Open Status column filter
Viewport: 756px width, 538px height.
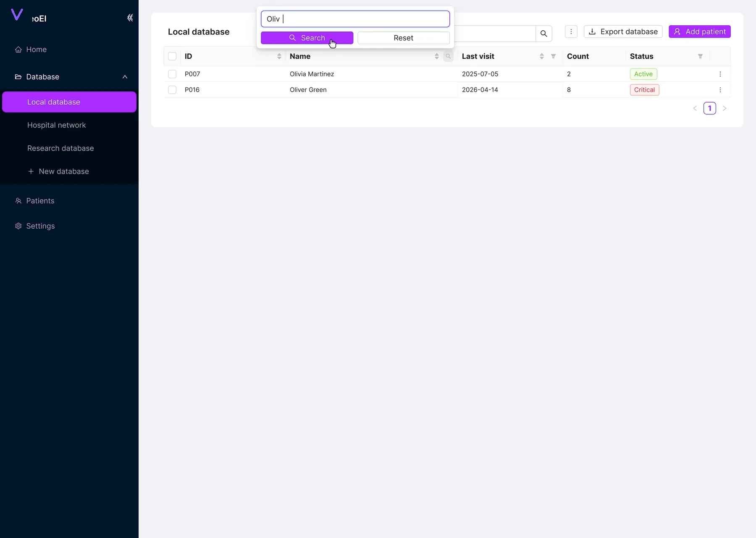[700, 56]
